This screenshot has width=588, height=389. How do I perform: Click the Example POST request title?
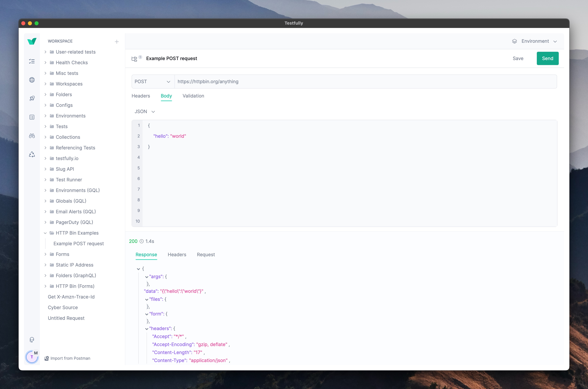172,59
